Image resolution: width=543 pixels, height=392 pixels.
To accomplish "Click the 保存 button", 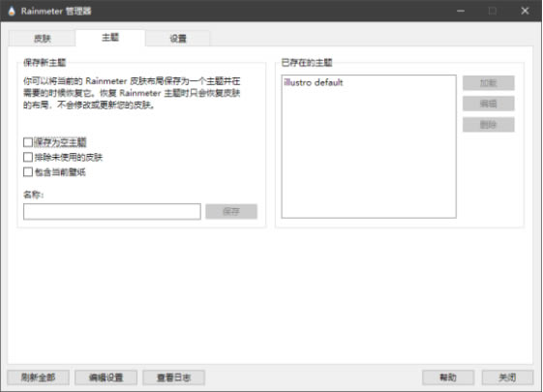I will [x=231, y=212].
